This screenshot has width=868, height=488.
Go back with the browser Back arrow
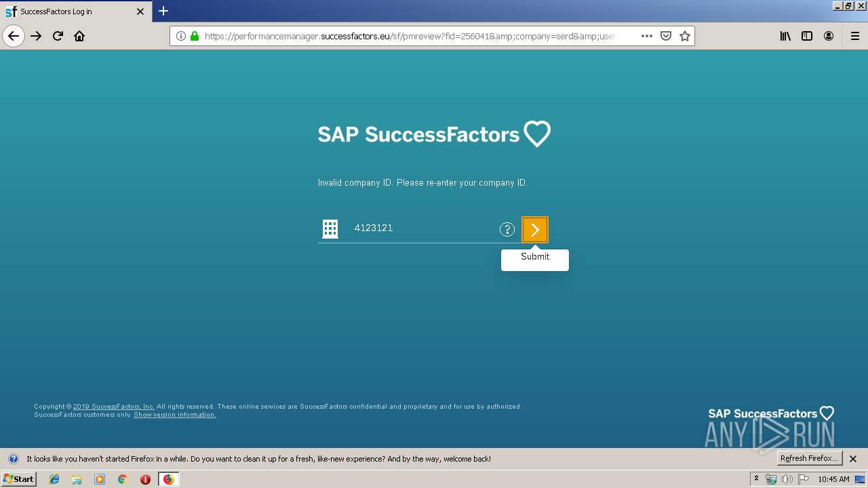pyautogui.click(x=14, y=36)
